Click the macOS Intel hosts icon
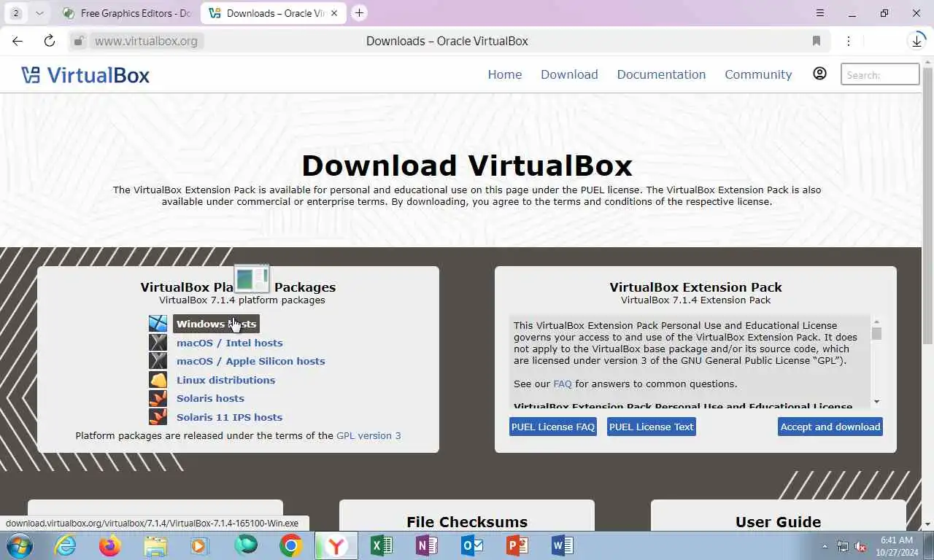The height and width of the screenshot is (560, 934). tap(158, 343)
